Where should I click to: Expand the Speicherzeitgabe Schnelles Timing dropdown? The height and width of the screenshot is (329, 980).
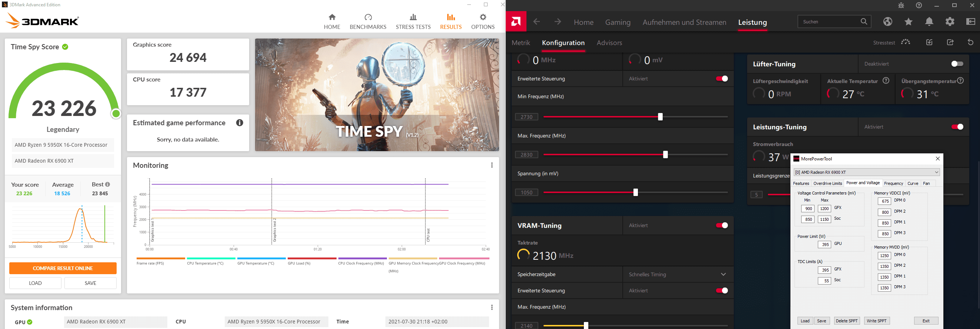pyautogui.click(x=678, y=274)
